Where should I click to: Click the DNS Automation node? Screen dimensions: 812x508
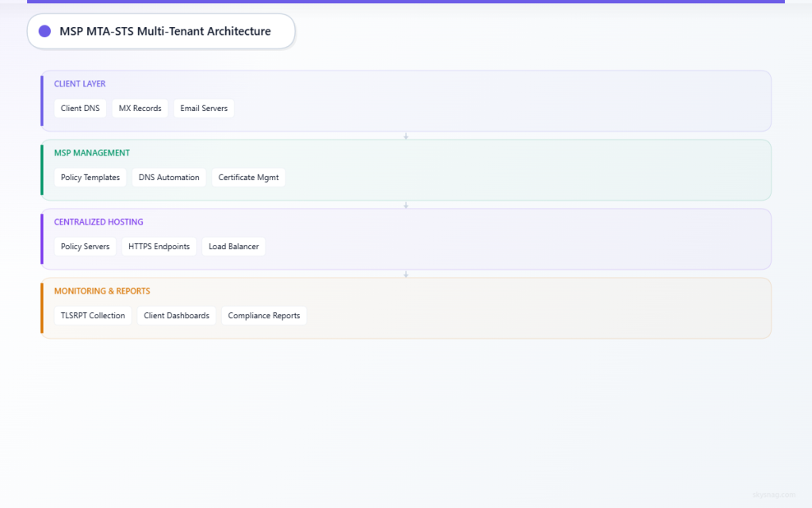169,177
